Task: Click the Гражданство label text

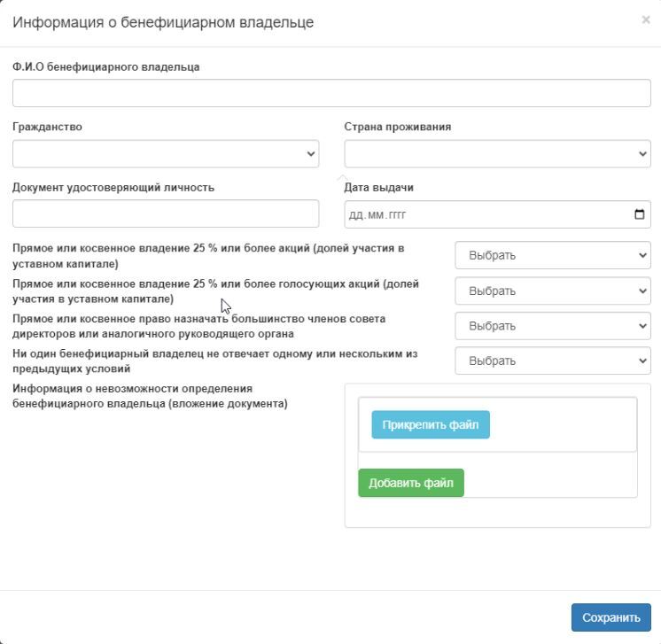Action: tap(47, 127)
